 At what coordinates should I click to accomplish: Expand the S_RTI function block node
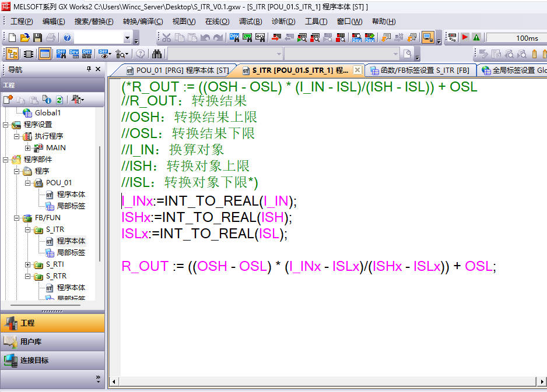coord(27,264)
